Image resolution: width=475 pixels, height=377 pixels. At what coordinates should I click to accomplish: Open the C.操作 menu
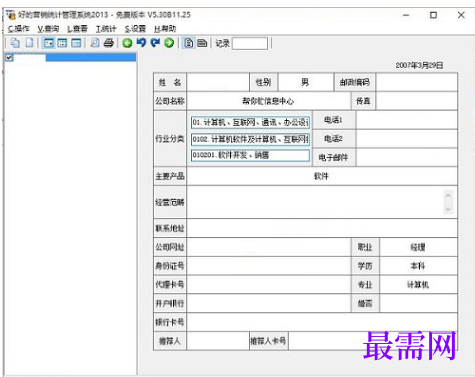(x=19, y=29)
